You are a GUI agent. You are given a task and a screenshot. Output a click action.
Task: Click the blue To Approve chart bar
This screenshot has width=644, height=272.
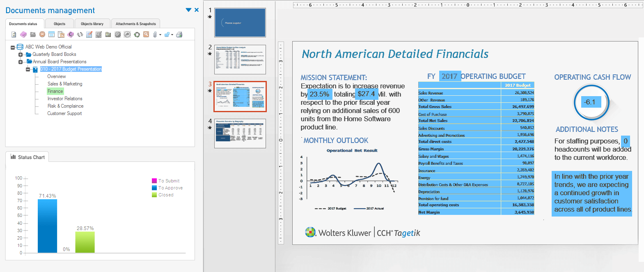47,226
